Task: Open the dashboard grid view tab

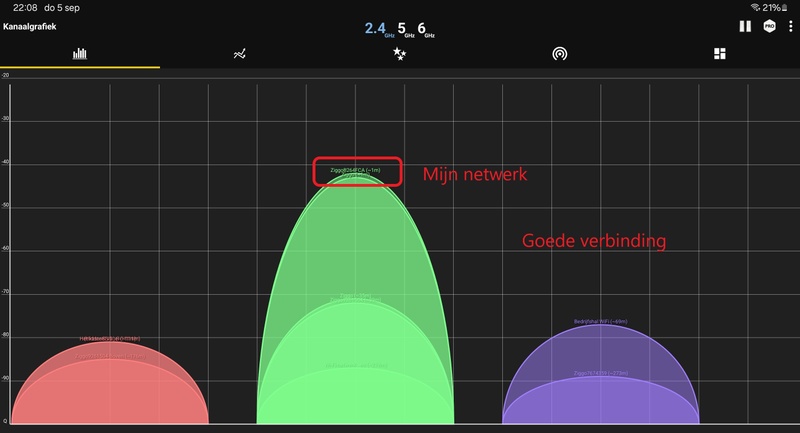Action: [x=720, y=54]
